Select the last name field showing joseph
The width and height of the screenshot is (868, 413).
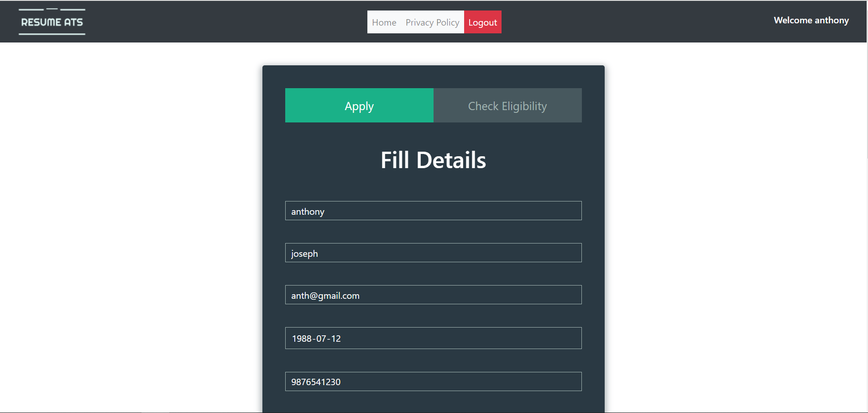tap(433, 253)
